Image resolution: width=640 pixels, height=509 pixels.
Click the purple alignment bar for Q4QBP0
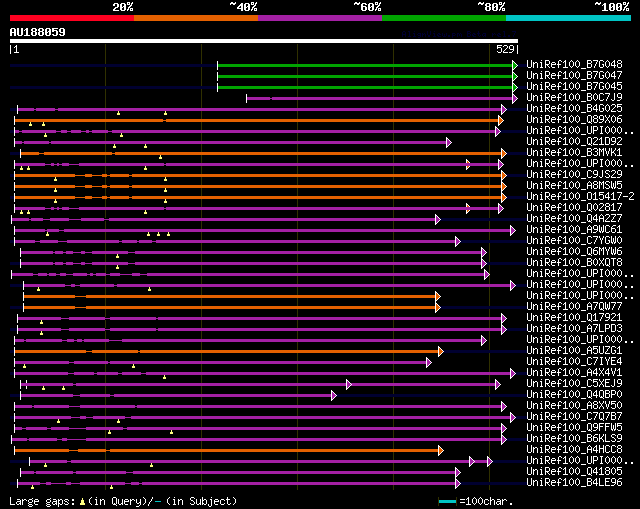[176, 396]
